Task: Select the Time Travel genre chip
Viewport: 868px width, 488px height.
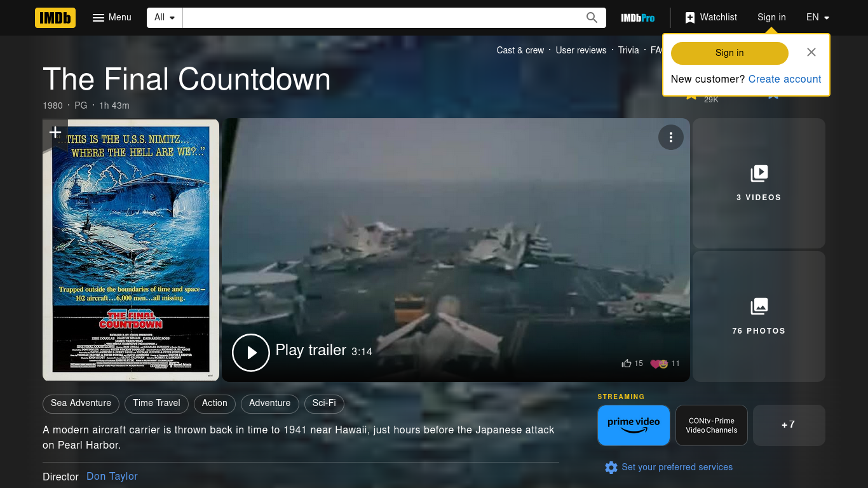Action: pos(156,403)
